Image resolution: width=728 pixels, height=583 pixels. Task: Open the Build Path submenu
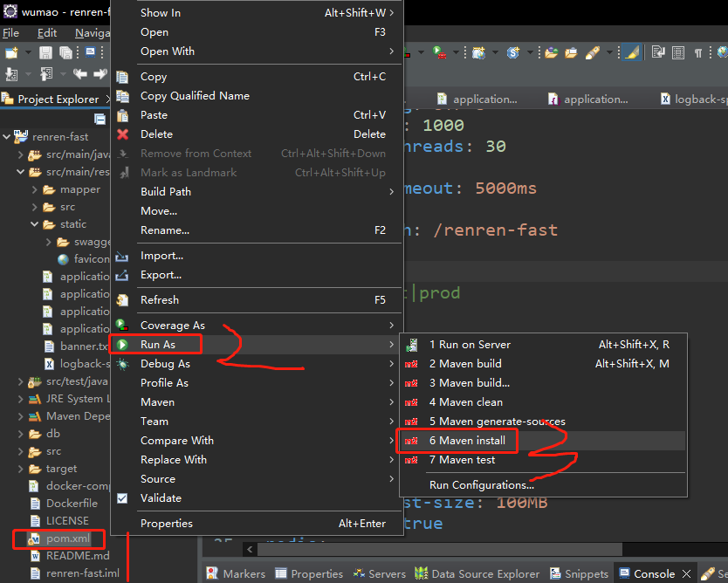point(257,192)
